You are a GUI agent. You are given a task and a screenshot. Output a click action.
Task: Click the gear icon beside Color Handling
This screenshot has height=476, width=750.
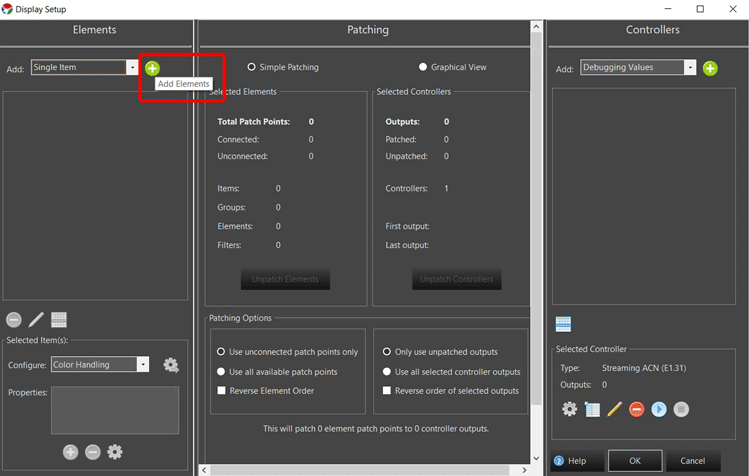(x=171, y=365)
